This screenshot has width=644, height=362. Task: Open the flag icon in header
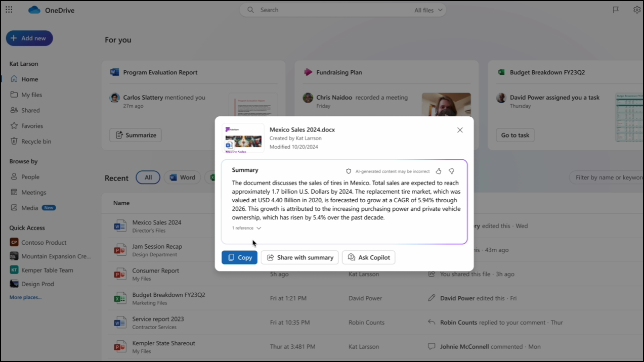[616, 10]
